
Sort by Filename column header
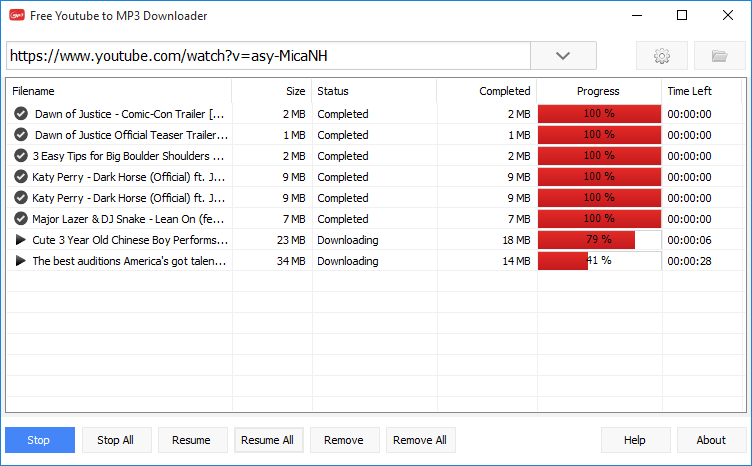pyautogui.click(x=119, y=91)
